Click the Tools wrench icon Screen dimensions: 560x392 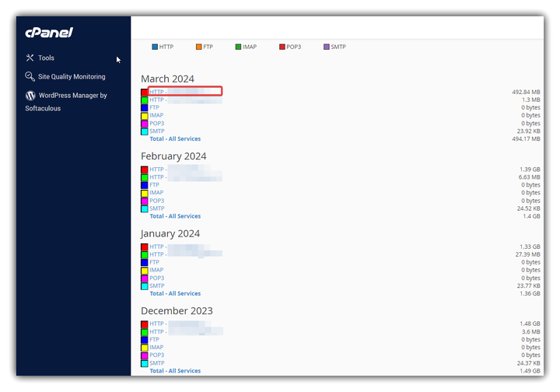pyautogui.click(x=30, y=58)
